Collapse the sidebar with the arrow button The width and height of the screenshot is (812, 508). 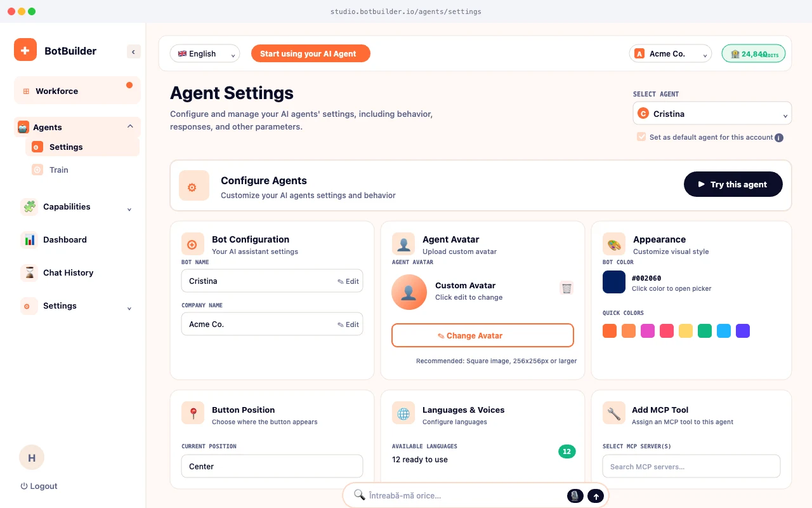tap(133, 51)
